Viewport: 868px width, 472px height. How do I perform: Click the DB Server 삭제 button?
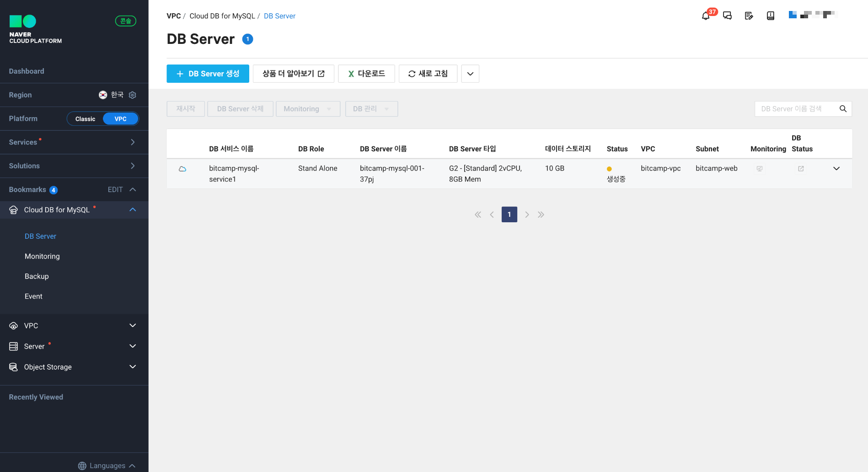click(240, 109)
